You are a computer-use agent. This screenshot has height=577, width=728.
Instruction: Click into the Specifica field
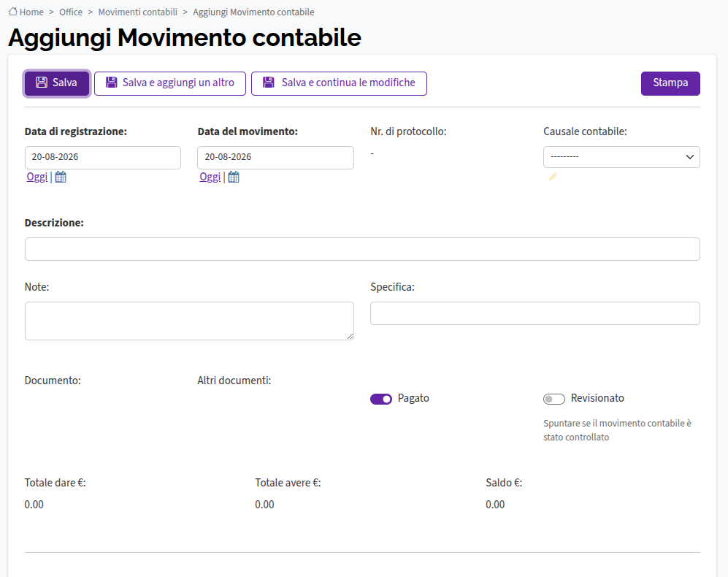(534, 313)
